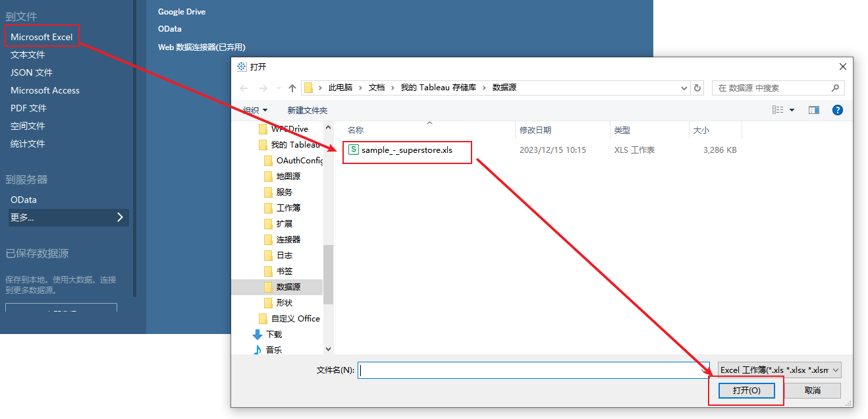
Task: Click 数据源 breadcrumb segment
Action: (x=504, y=88)
